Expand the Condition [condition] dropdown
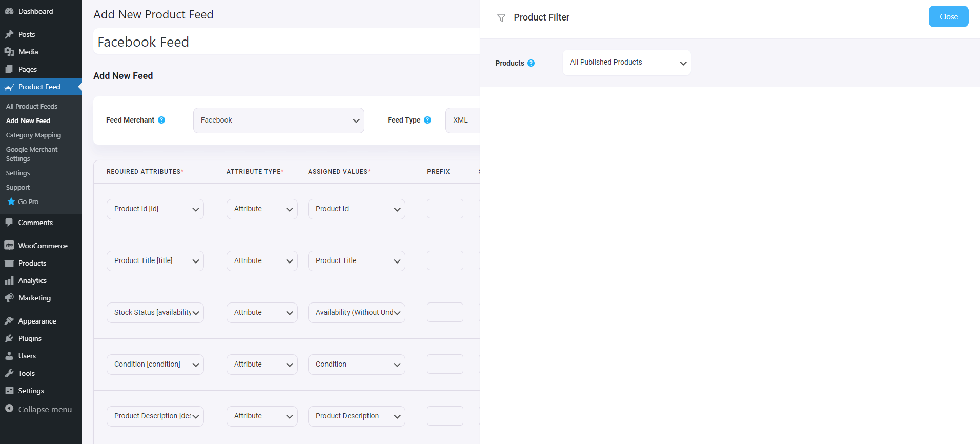The height and width of the screenshot is (444, 980). pos(155,365)
